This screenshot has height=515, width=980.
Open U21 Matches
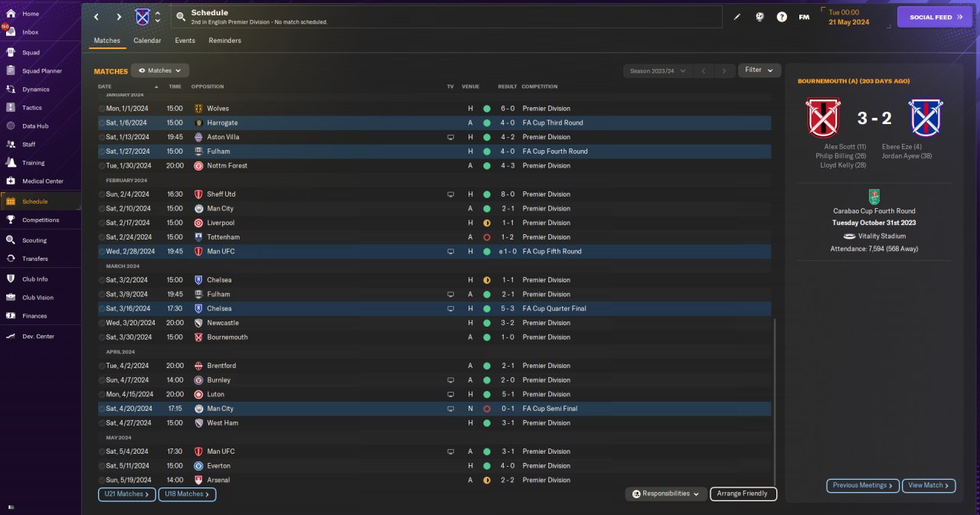127,494
